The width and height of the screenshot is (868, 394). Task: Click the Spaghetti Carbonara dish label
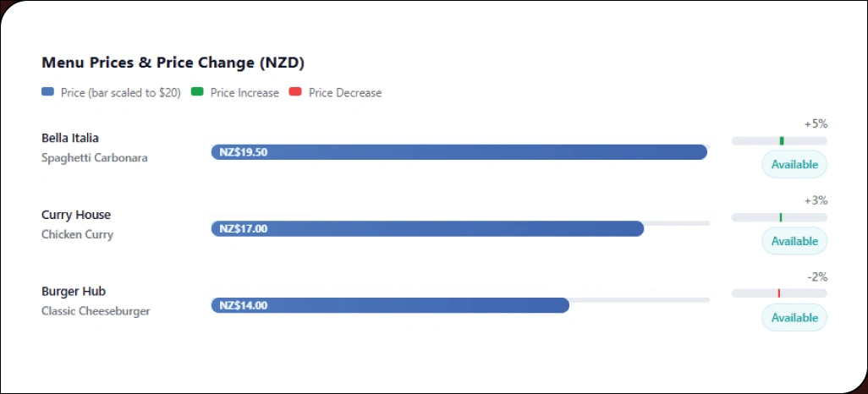click(x=94, y=158)
